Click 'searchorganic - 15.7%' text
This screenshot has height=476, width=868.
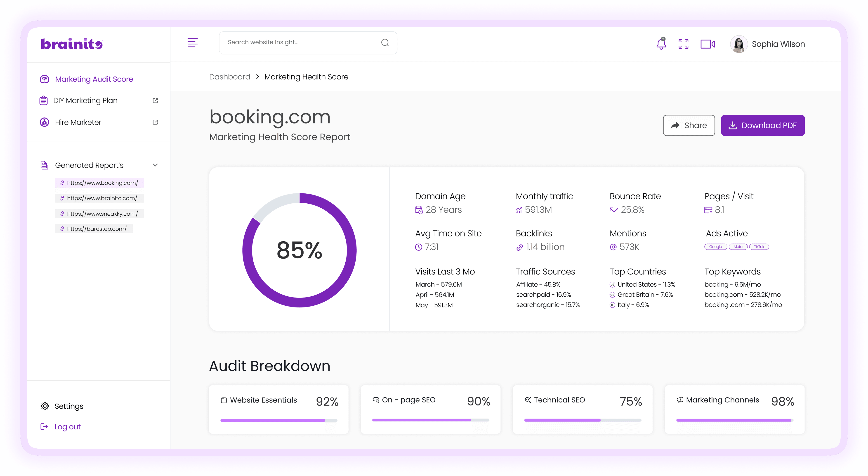tap(548, 305)
